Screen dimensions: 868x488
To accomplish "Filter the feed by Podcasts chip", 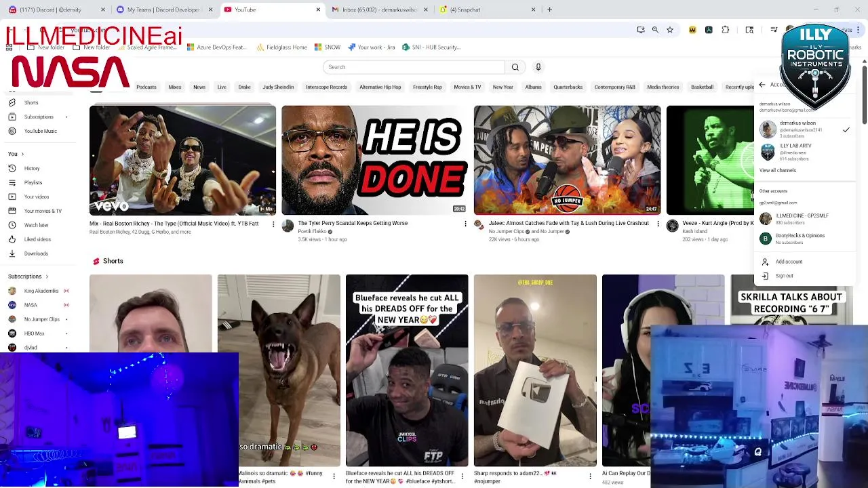I will (x=146, y=87).
